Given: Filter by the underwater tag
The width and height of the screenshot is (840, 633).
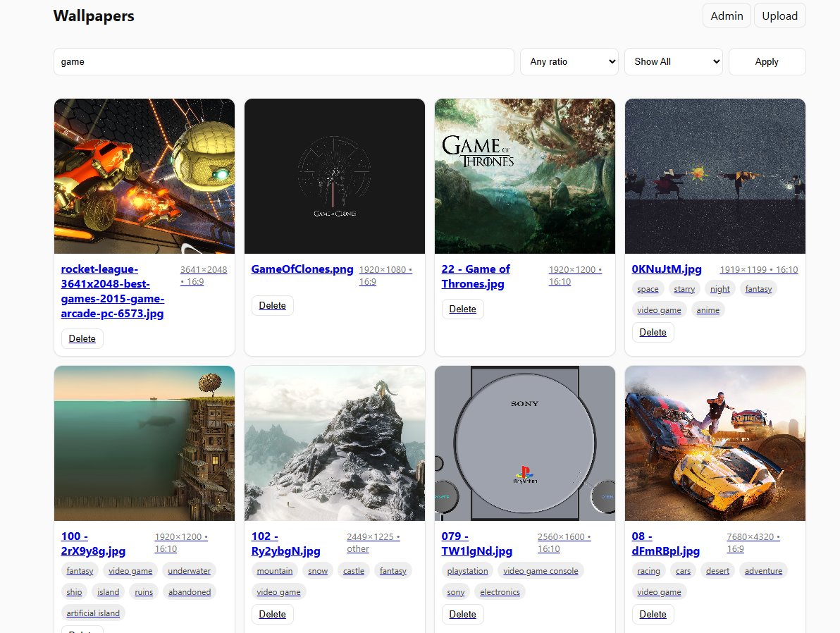Looking at the screenshot, I should pyautogui.click(x=189, y=570).
